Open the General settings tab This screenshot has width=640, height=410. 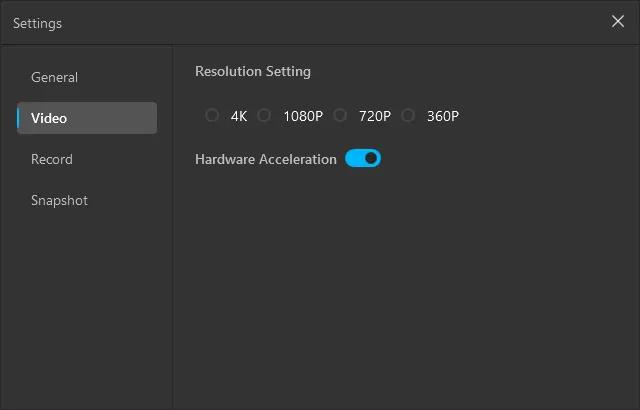click(x=54, y=77)
